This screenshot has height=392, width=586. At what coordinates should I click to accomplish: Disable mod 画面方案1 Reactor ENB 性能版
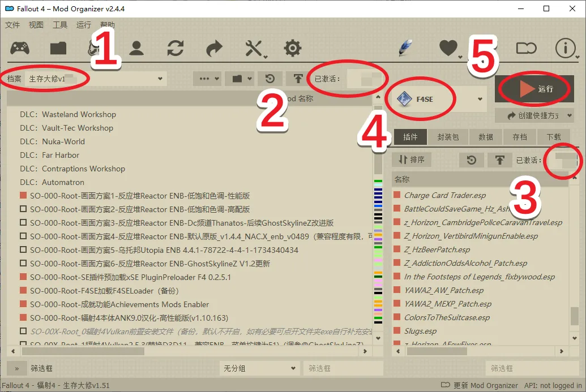(23, 195)
